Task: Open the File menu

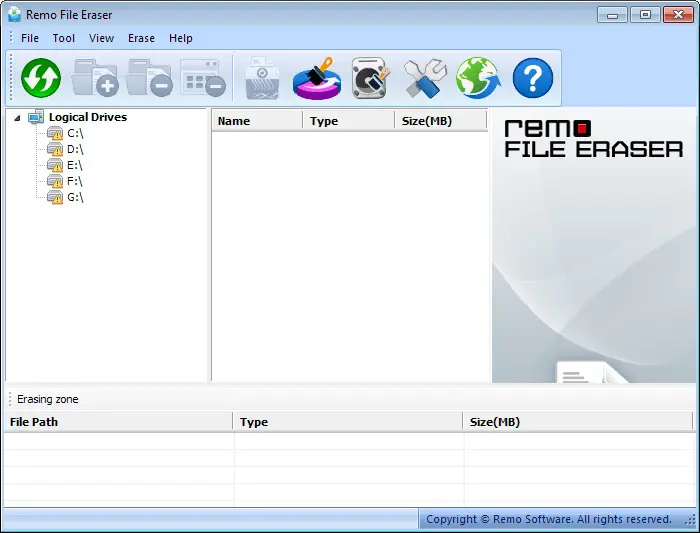Action: (x=30, y=38)
